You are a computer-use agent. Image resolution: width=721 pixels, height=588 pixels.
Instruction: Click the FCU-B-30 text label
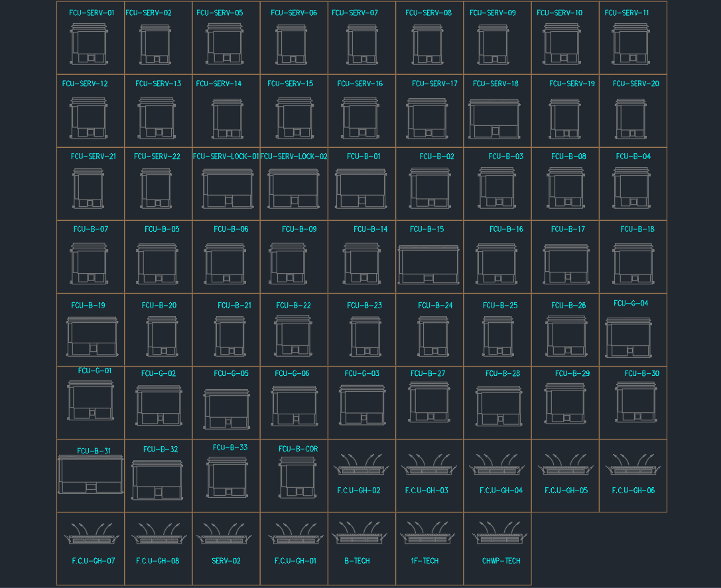pyautogui.click(x=641, y=374)
